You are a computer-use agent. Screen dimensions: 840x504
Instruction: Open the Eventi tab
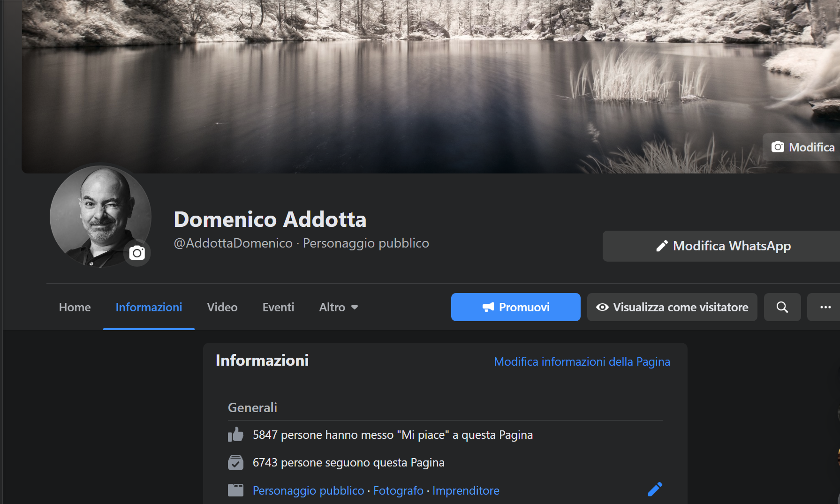click(278, 307)
